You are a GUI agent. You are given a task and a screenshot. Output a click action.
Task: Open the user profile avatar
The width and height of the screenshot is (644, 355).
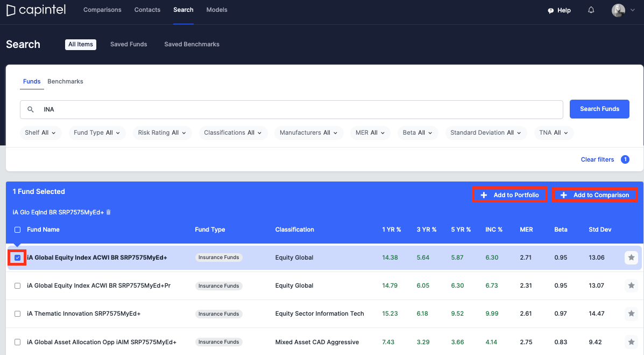pyautogui.click(x=618, y=10)
